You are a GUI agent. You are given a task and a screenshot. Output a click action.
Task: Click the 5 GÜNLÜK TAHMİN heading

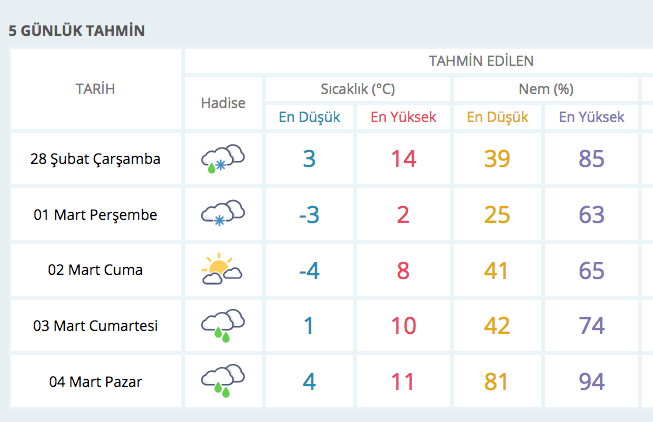click(77, 31)
